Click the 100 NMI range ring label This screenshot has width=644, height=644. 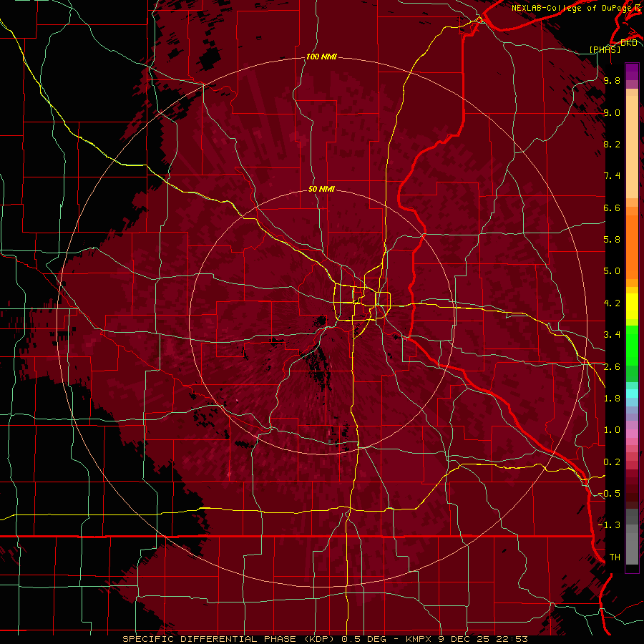tap(321, 57)
